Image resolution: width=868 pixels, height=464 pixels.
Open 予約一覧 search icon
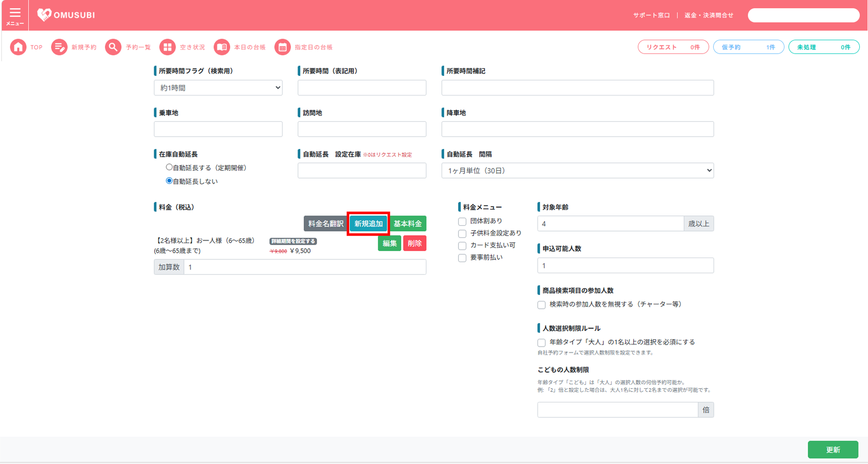(x=113, y=47)
